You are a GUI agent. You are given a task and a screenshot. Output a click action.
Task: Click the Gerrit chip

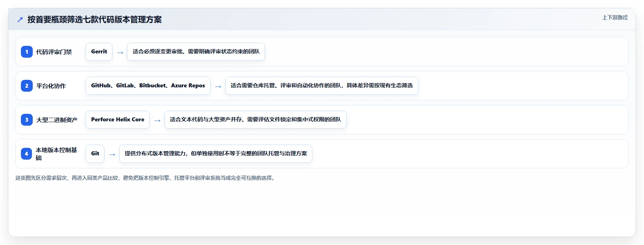tap(99, 52)
